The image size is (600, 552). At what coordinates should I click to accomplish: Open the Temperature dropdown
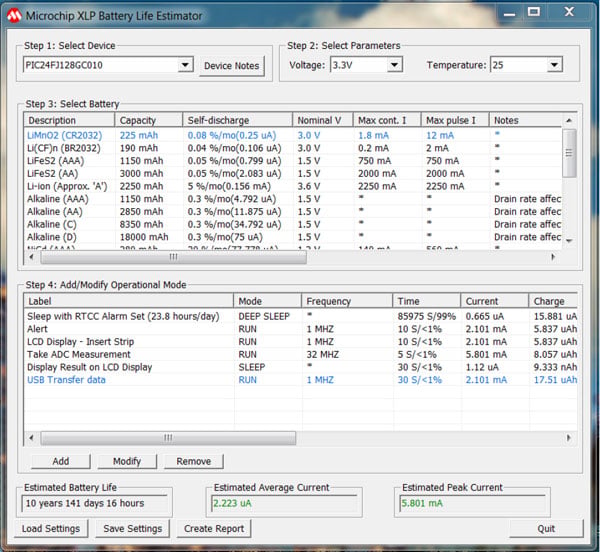click(x=554, y=65)
